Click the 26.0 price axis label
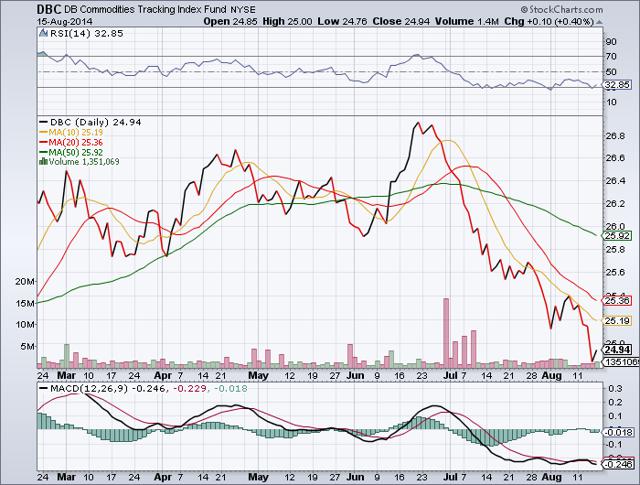 tap(614, 226)
